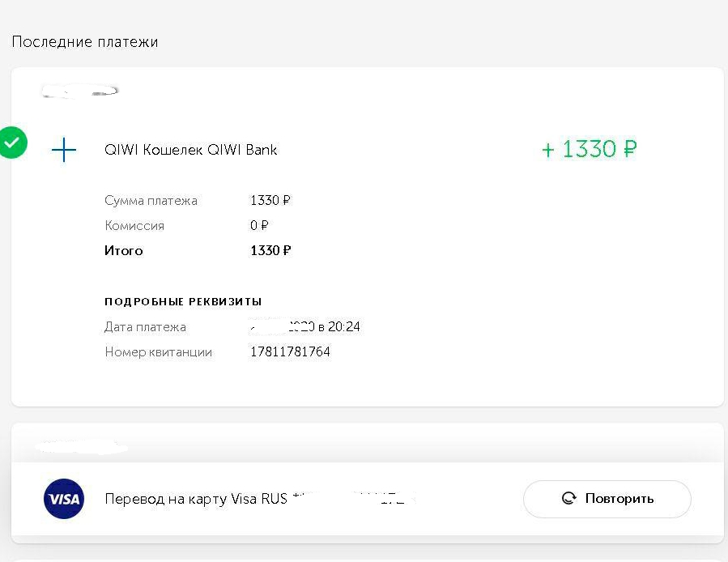Select the Перевод на карту Visa RUS entry

(196, 499)
